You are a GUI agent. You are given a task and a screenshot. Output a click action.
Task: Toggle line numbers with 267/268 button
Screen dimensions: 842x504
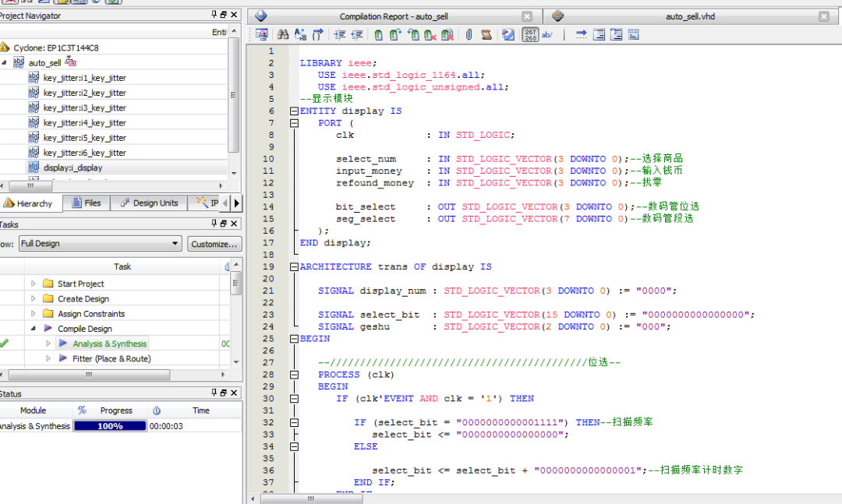coord(529,34)
